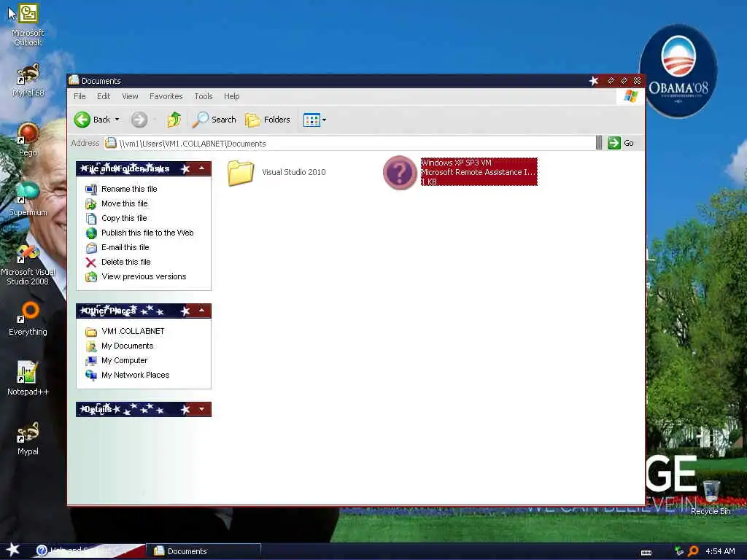Click the star Start button
The width and height of the screenshot is (747, 560).
click(13, 551)
